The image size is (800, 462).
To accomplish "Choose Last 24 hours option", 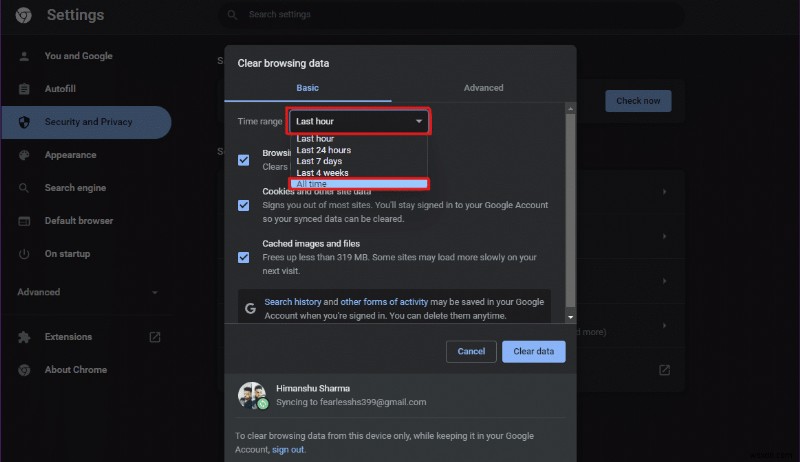I will (358, 150).
